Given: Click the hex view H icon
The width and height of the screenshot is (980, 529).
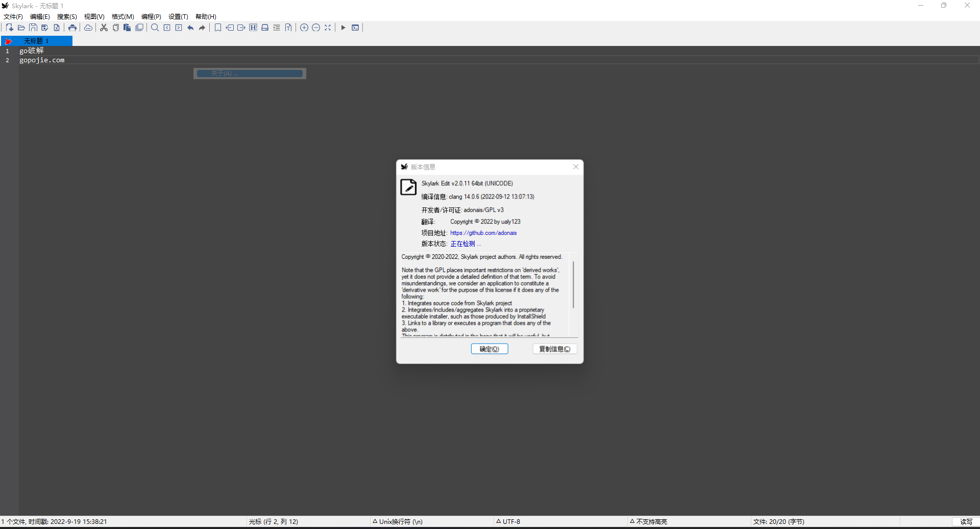Looking at the screenshot, I should (253, 28).
